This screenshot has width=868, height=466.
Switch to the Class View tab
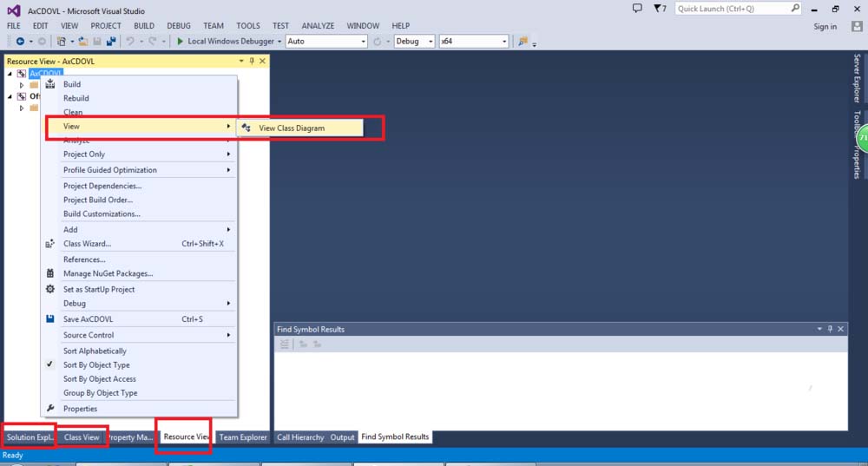tap(82, 437)
